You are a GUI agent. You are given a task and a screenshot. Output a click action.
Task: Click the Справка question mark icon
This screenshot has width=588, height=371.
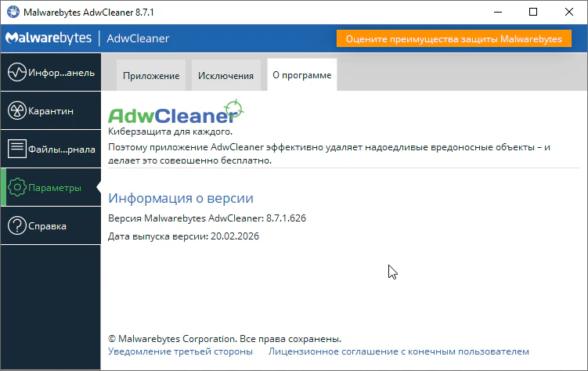[x=16, y=226]
